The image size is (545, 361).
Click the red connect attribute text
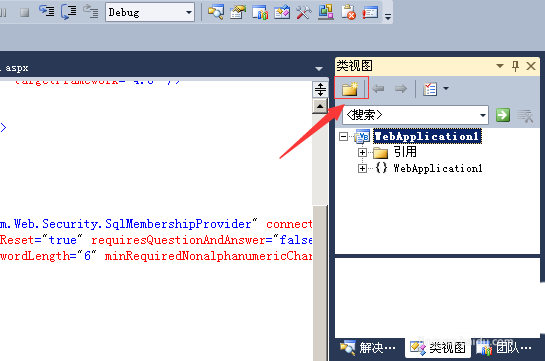coord(289,224)
